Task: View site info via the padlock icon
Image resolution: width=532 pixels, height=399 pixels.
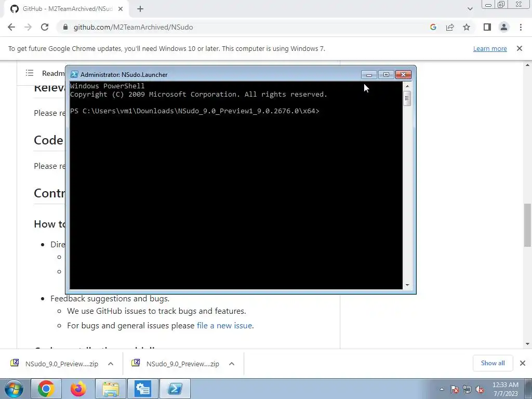Action: point(65,27)
